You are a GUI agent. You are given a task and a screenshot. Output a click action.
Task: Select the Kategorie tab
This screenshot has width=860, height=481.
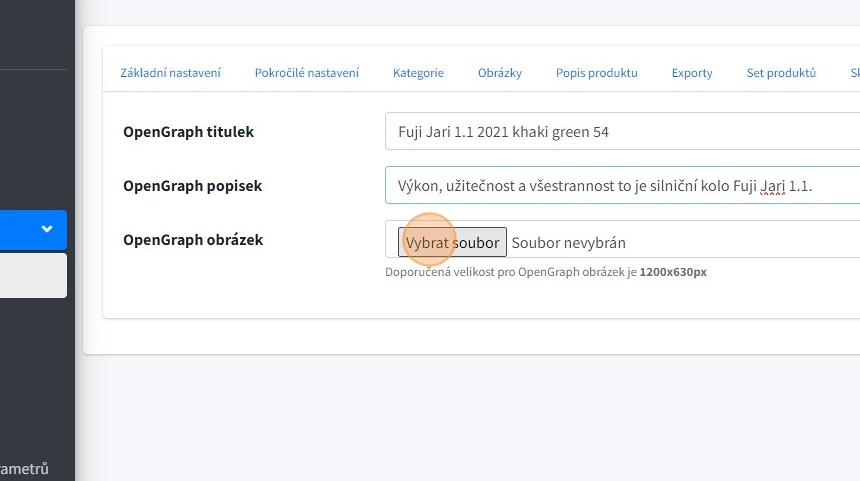coord(418,73)
